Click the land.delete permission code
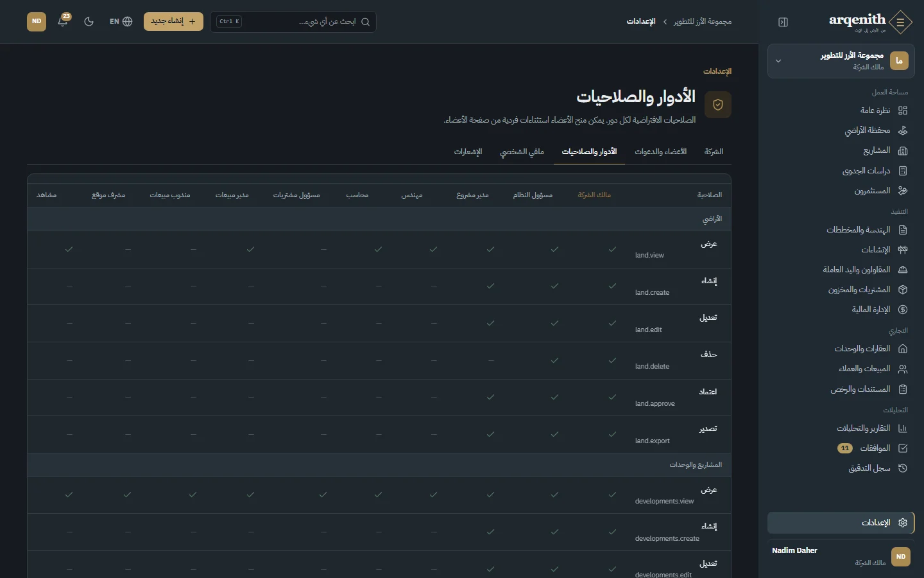924x578 pixels. click(x=652, y=367)
